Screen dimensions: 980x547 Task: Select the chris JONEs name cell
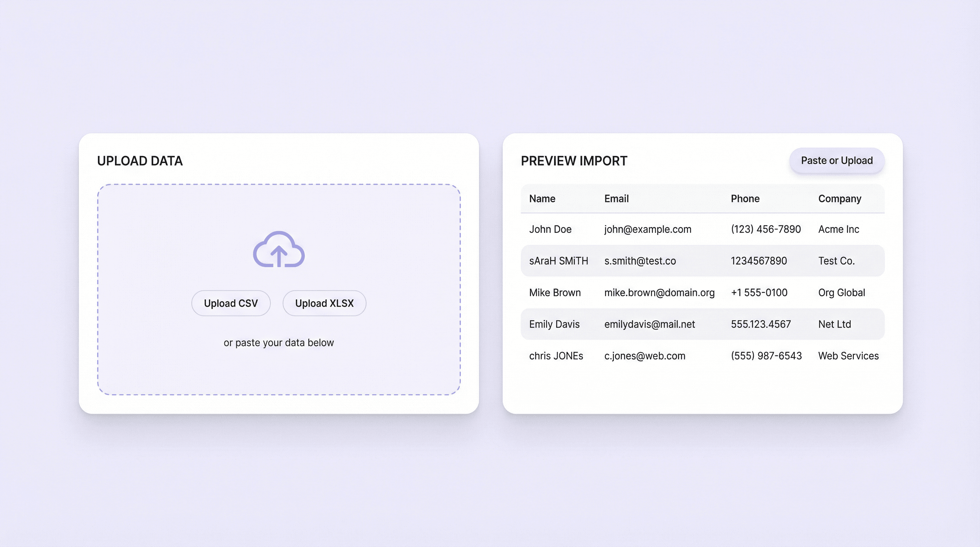pos(556,356)
